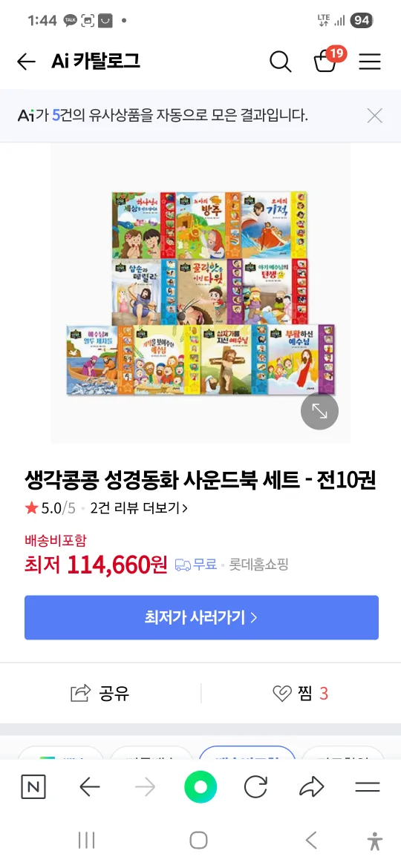
Task: Open search with the magnifier icon
Action: (x=280, y=62)
